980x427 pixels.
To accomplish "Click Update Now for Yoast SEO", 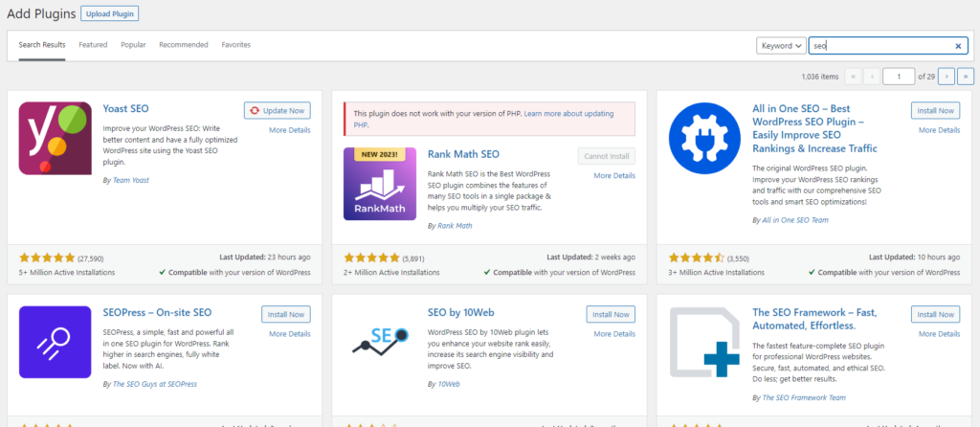I will coord(277,111).
